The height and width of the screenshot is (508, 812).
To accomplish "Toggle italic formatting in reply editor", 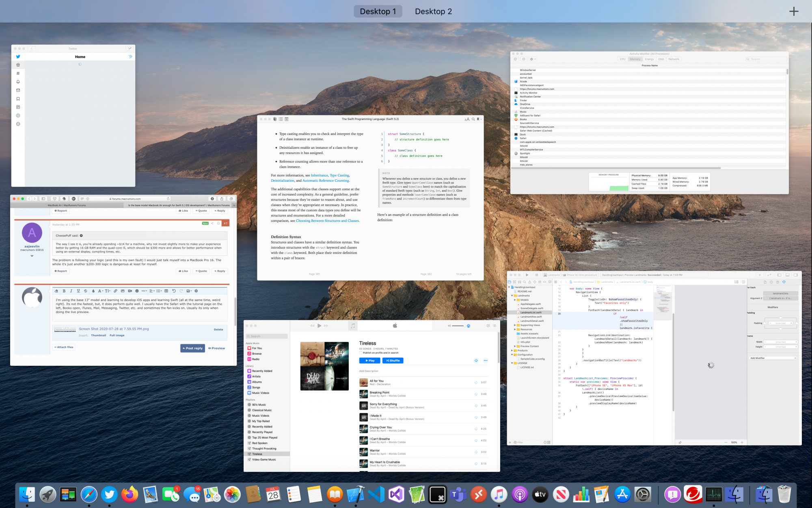I will [x=71, y=291].
